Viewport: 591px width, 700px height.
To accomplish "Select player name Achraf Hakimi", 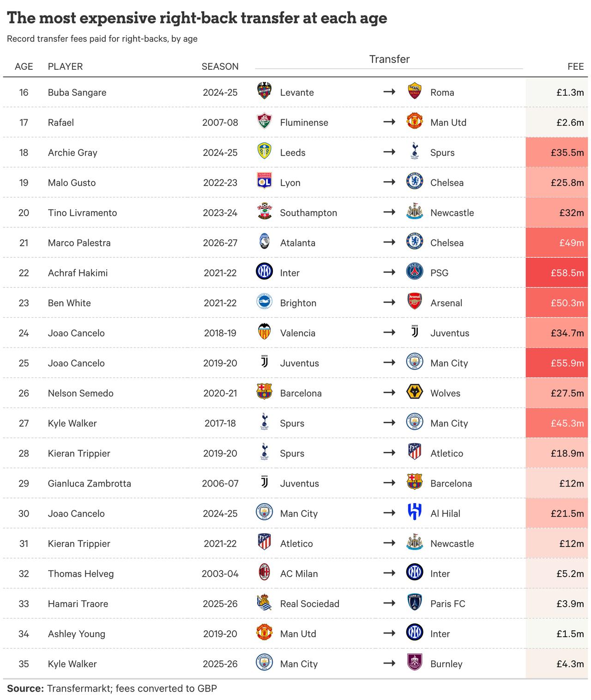I will [78, 273].
